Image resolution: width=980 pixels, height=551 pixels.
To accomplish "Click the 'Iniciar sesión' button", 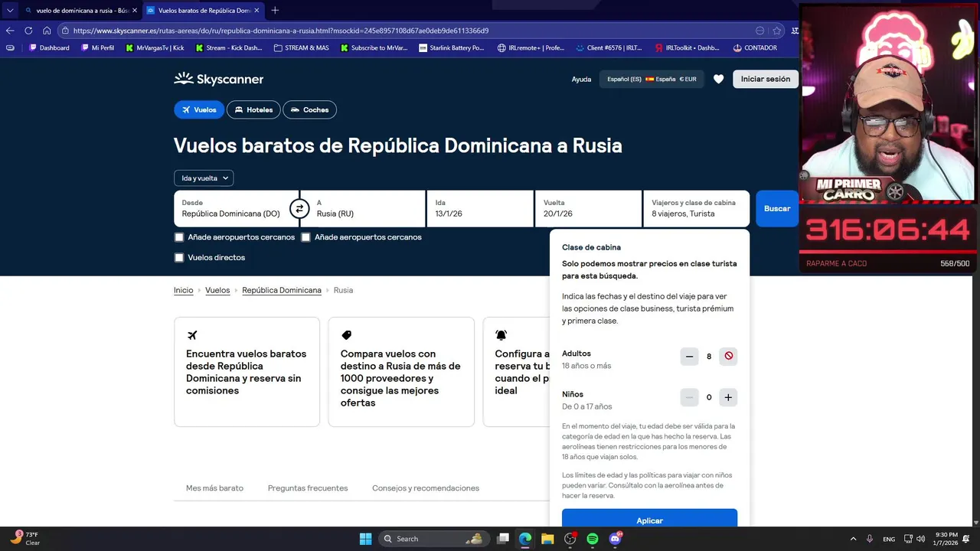I will click(x=766, y=79).
